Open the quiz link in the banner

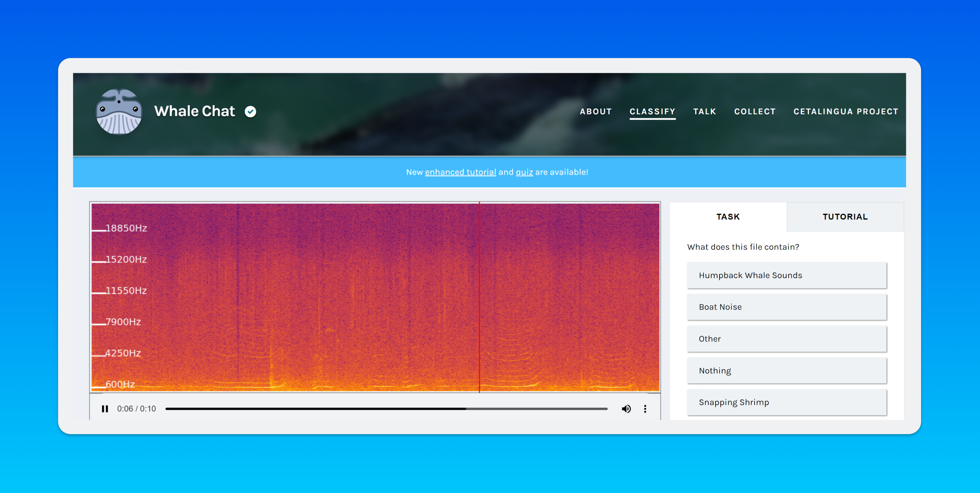point(524,172)
